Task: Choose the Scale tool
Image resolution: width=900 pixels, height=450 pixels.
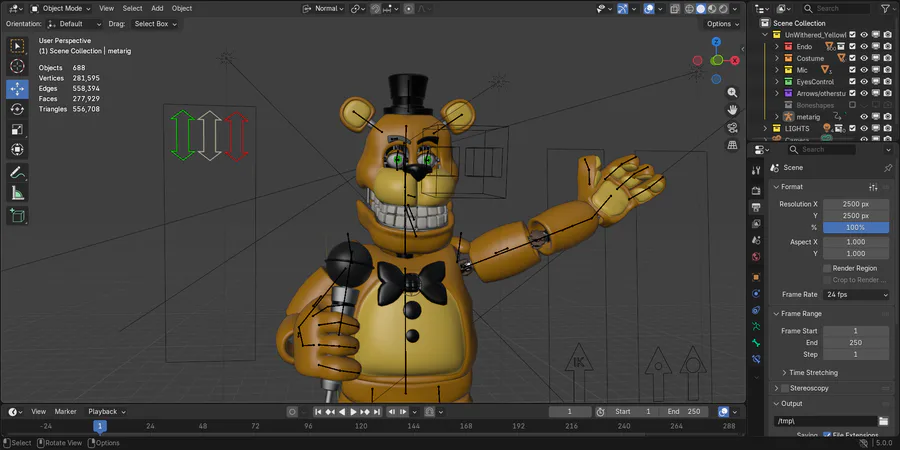Action: point(17,130)
